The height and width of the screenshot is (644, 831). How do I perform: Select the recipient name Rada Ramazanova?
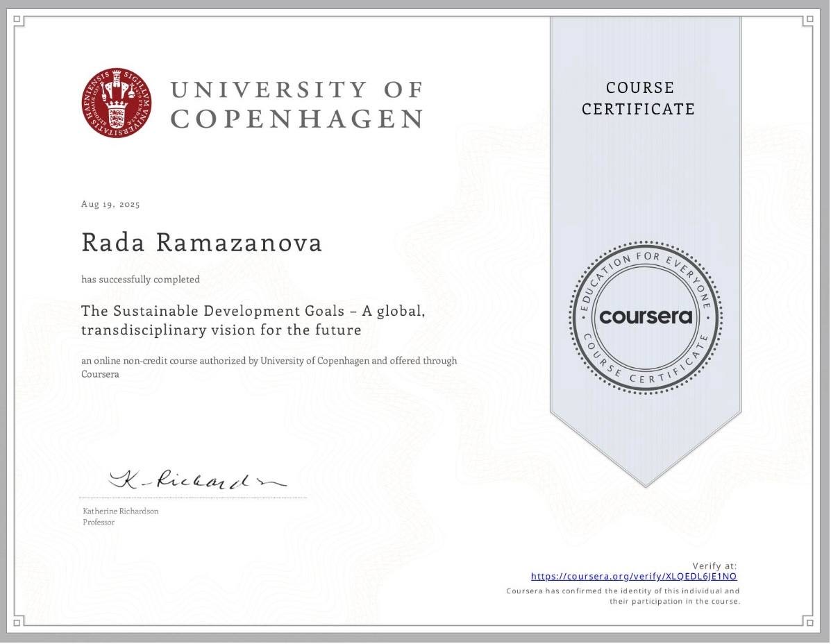tap(201, 243)
